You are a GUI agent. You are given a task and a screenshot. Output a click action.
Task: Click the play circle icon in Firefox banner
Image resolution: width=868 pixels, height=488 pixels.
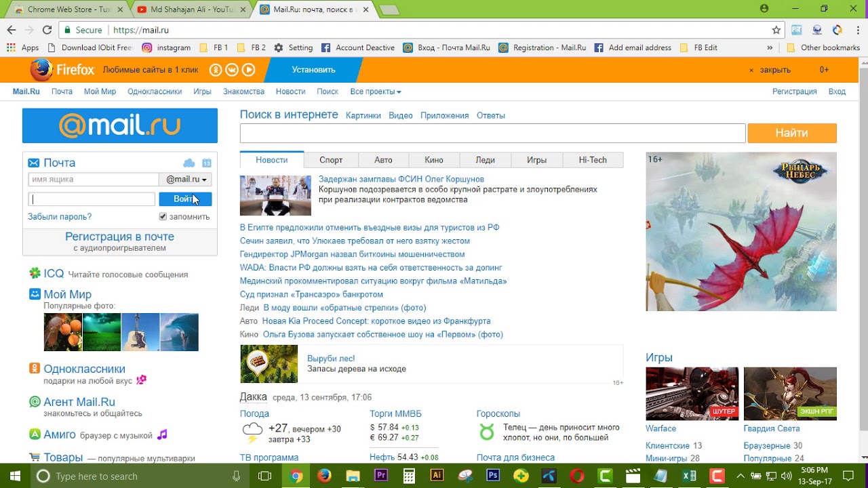[249, 70]
